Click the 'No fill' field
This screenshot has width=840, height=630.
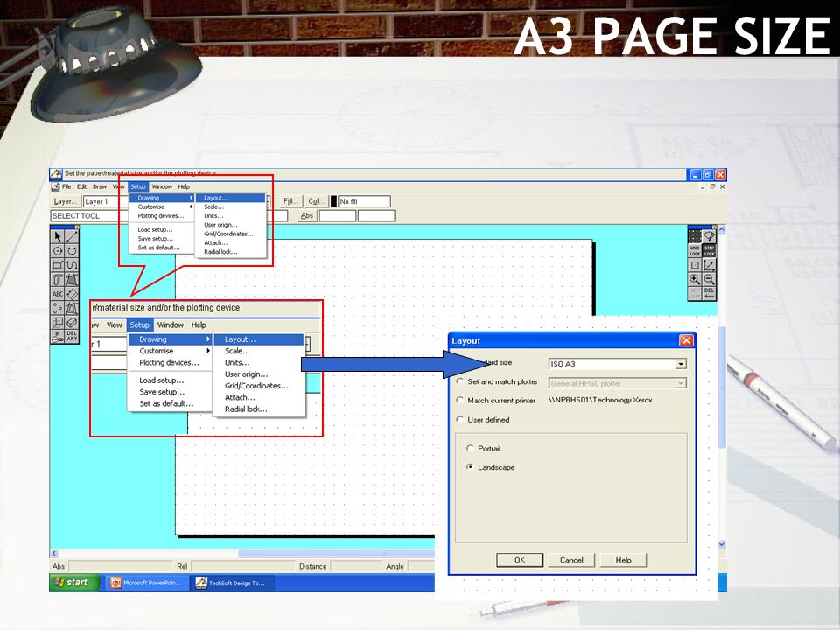click(364, 201)
